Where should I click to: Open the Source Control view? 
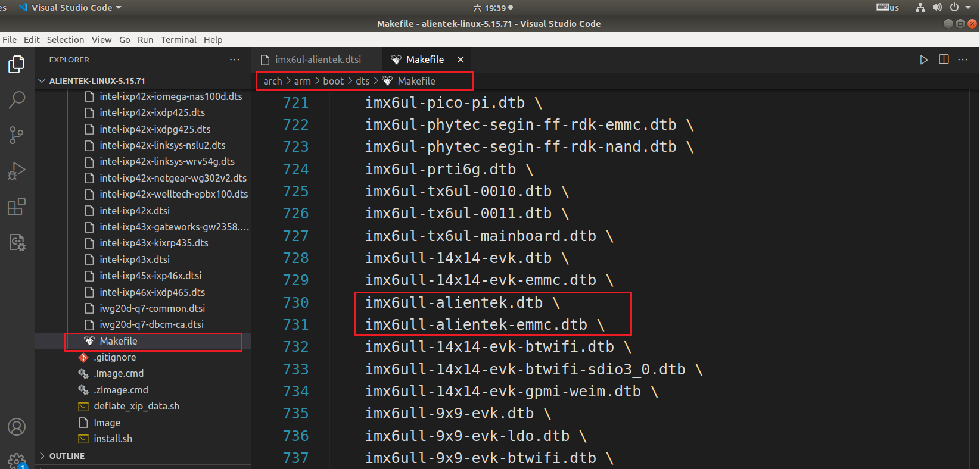tap(17, 135)
